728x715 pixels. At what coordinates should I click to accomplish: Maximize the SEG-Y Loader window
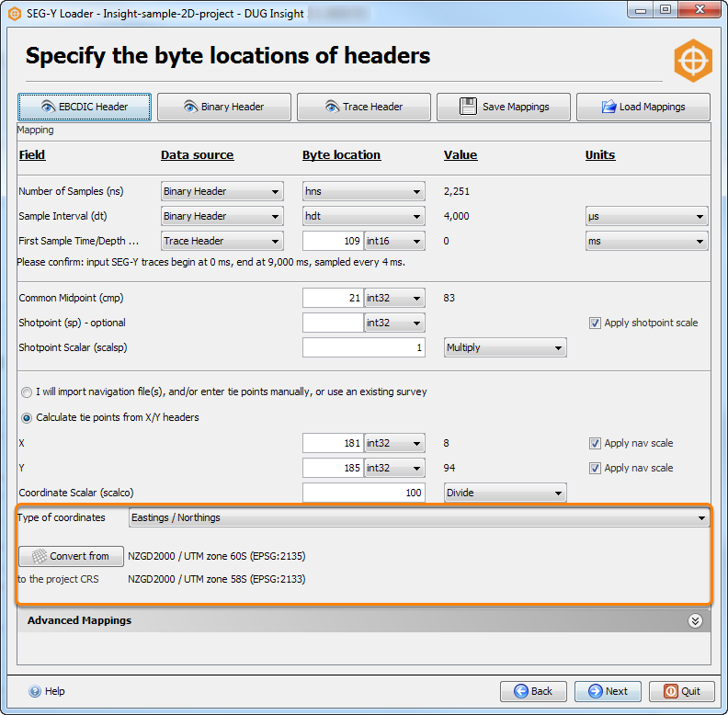665,10
